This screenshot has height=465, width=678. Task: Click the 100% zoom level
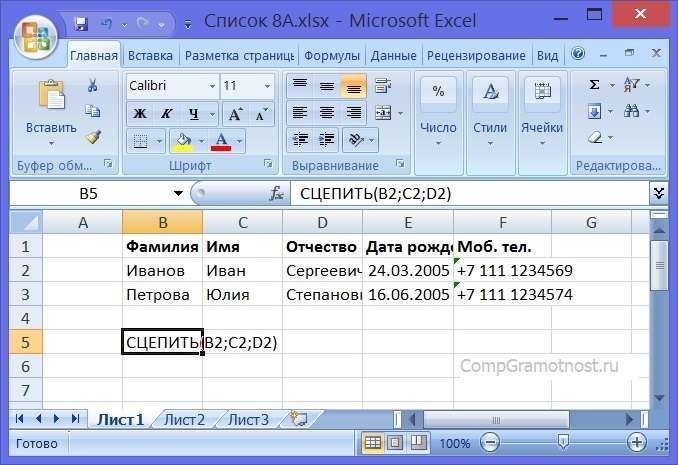tap(455, 443)
